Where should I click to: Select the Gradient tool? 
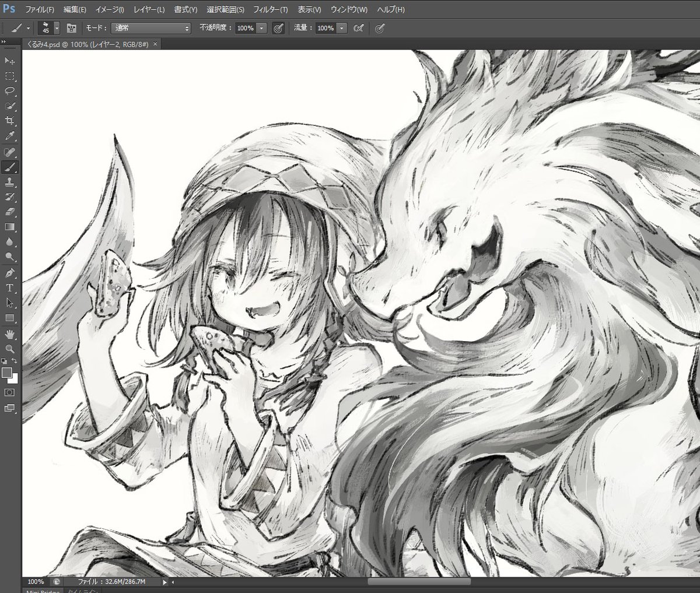click(x=10, y=227)
